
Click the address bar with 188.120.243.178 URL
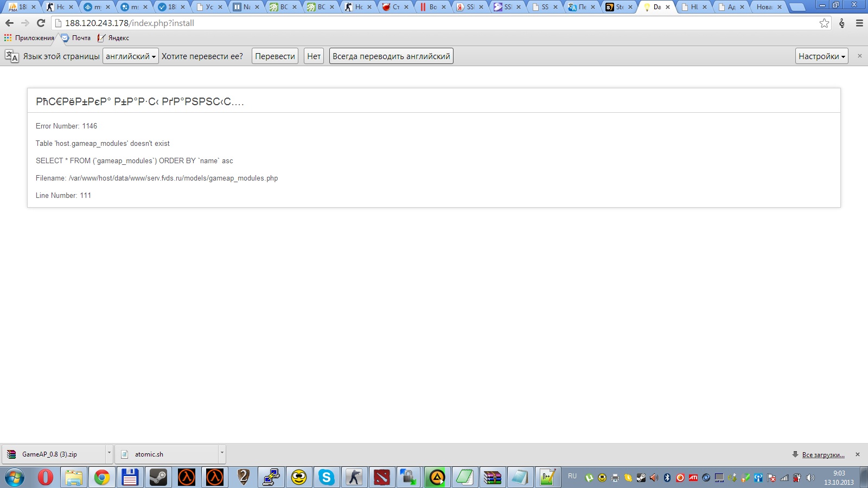434,23
